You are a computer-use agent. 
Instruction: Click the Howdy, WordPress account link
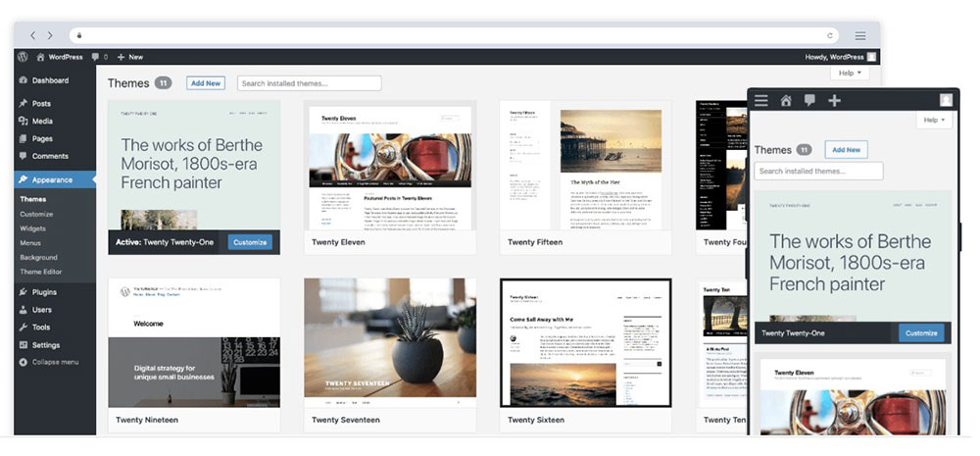[x=834, y=57]
